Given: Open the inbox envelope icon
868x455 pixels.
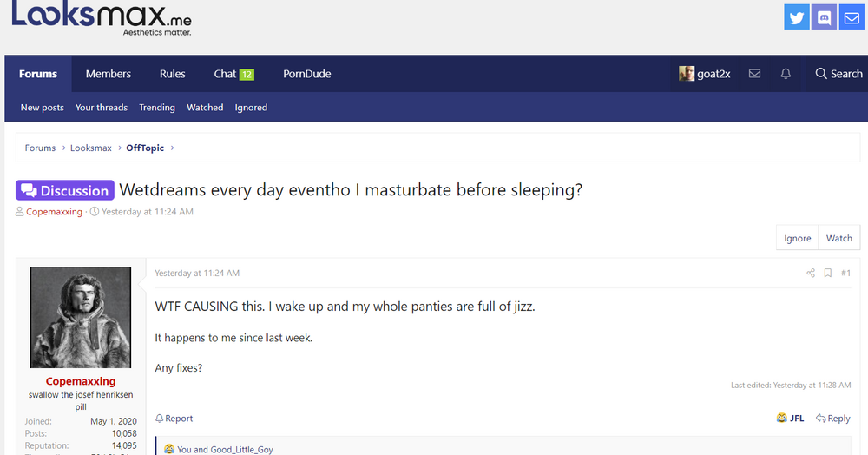Looking at the screenshot, I should pos(754,74).
